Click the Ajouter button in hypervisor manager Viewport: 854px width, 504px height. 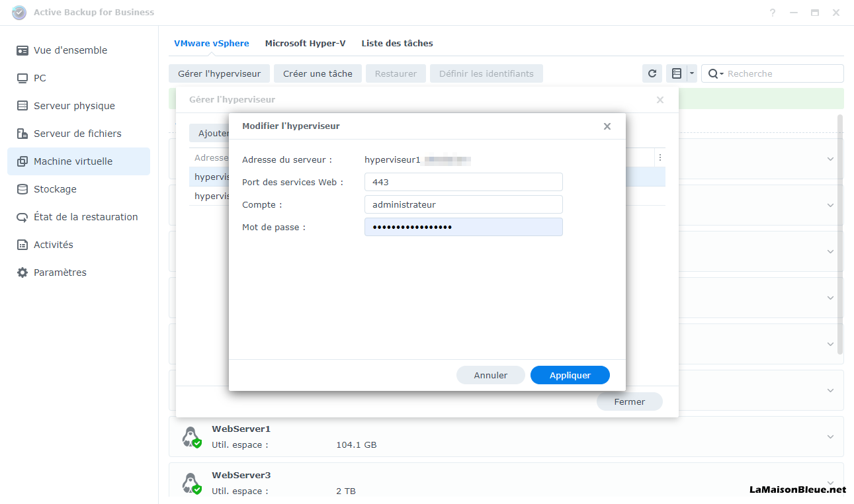[209, 133]
